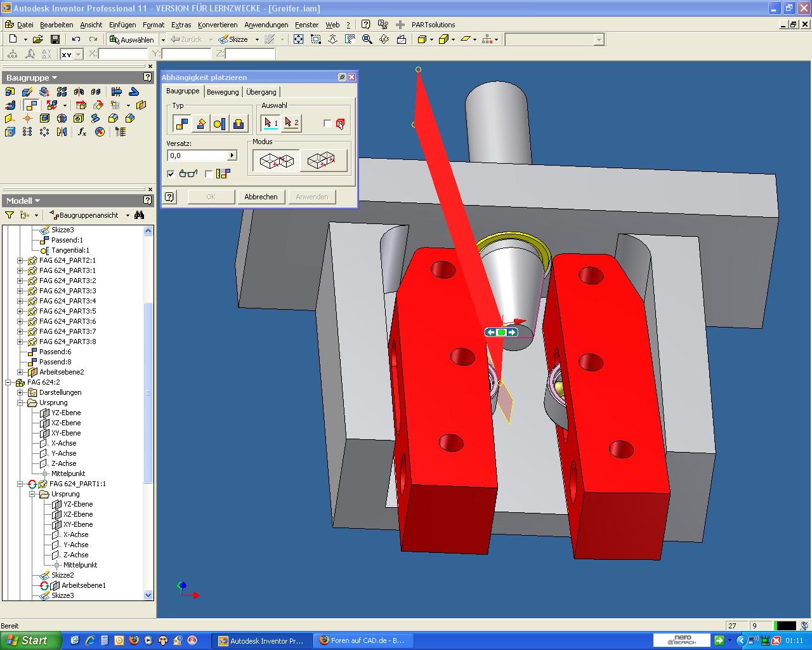Select the magnifier Zoom tool
The height and width of the screenshot is (650, 812).
pos(367,39)
